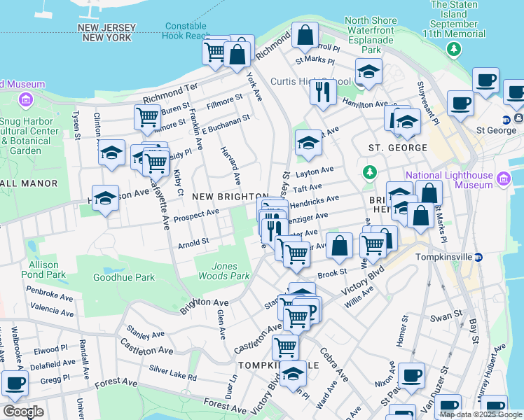Click the grocery cart marker above Brook St

pyautogui.click(x=296, y=255)
